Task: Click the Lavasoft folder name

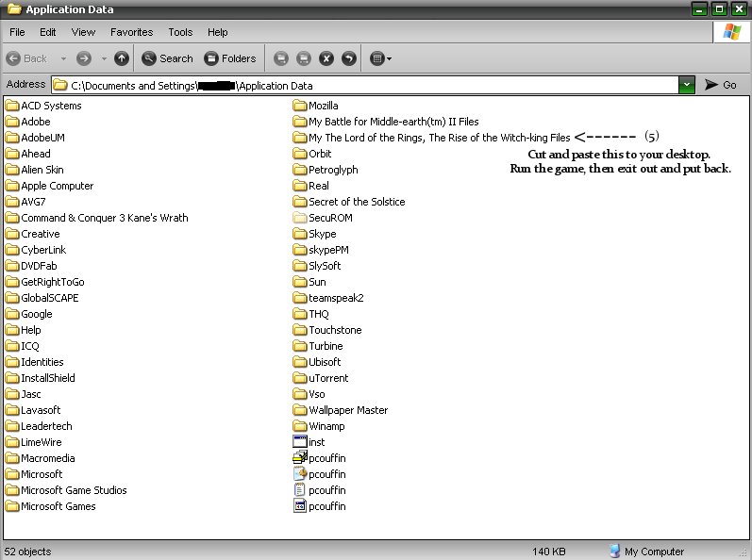Action: (41, 410)
